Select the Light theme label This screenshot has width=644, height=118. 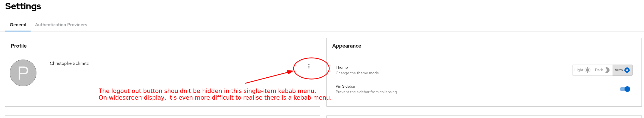(579, 70)
